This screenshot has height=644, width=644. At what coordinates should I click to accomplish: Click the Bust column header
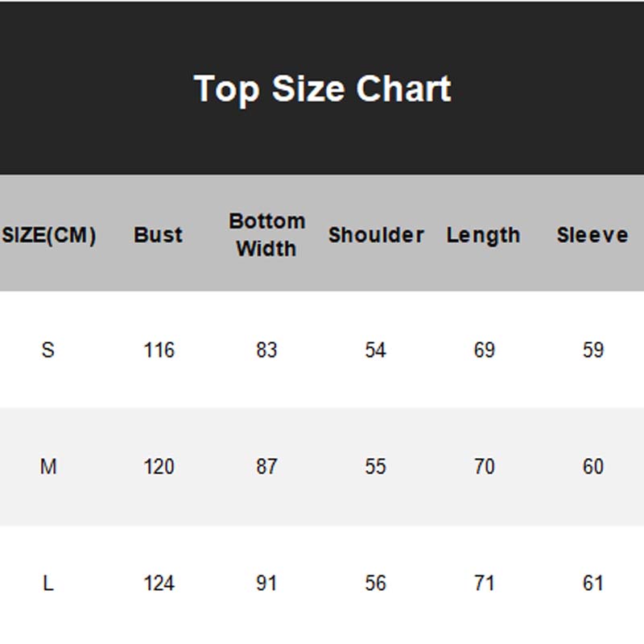coord(158,235)
